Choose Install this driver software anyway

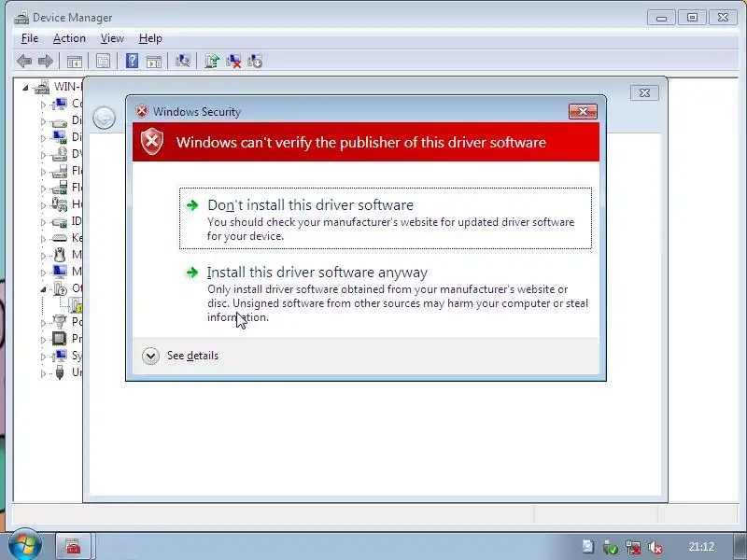[386, 293]
